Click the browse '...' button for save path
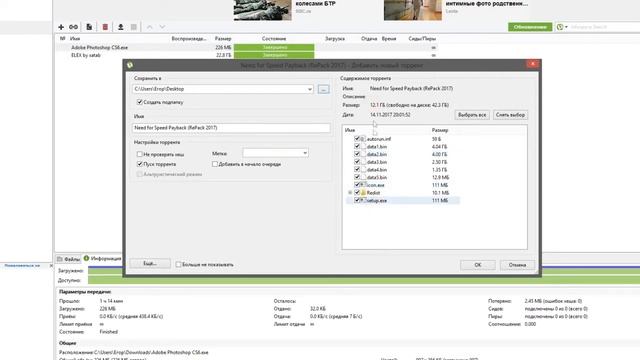 323,89
